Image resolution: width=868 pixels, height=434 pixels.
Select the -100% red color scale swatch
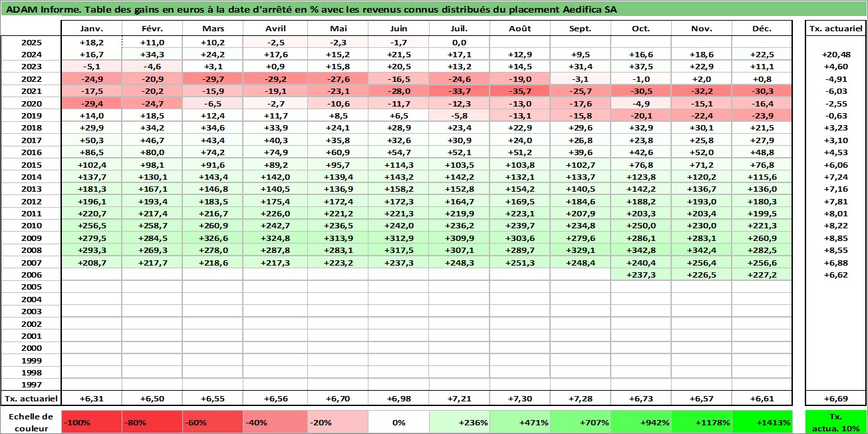(91, 422)
